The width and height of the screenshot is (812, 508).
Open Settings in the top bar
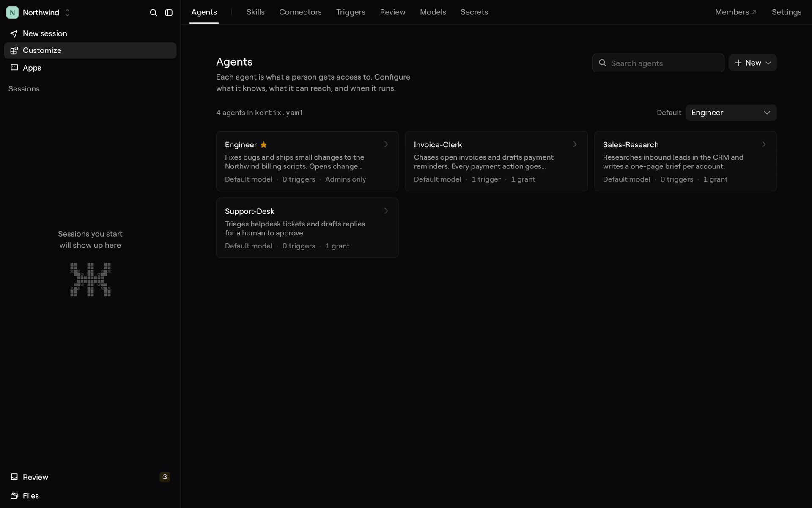[786, 12]
